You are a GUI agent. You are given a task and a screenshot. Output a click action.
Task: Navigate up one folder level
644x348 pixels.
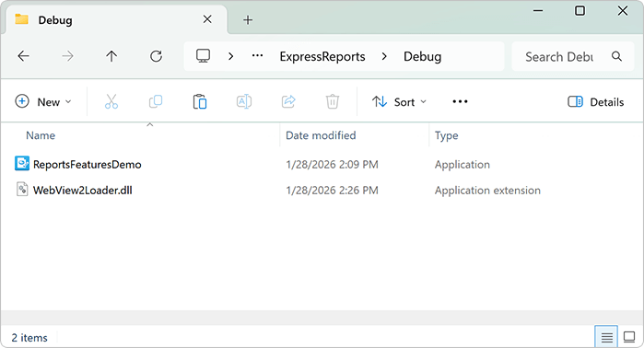click(111, 56)
